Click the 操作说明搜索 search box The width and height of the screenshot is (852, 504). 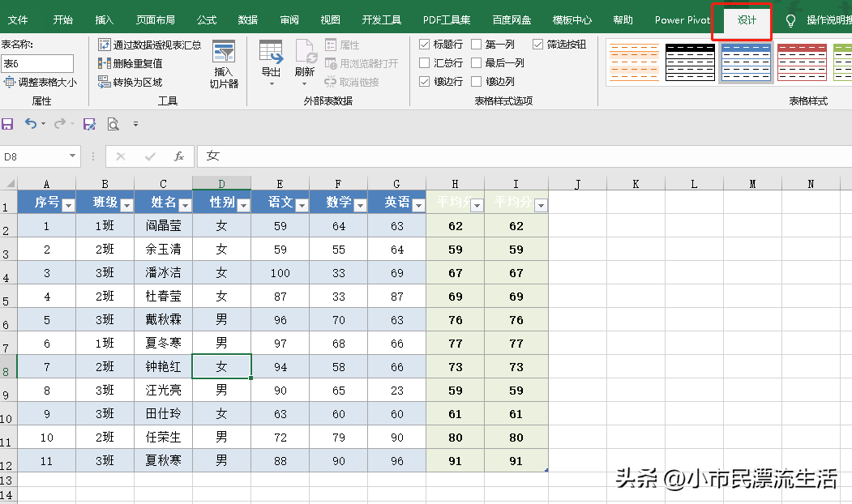(828, 20)
